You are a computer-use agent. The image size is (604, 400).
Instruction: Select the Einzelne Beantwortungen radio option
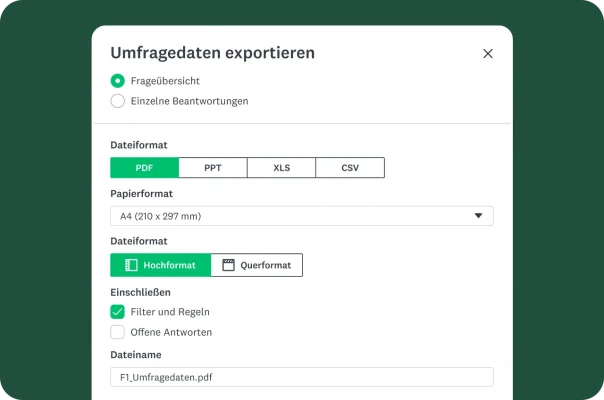[117, 101]
